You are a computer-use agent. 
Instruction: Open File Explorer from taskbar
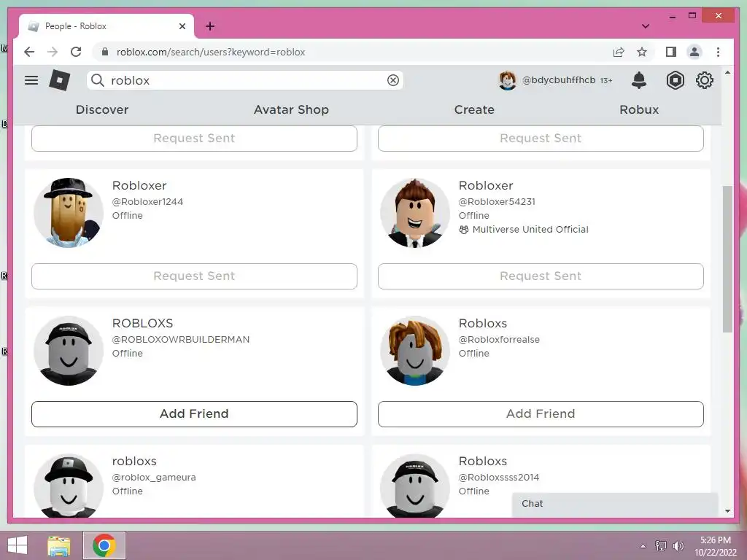59,545
